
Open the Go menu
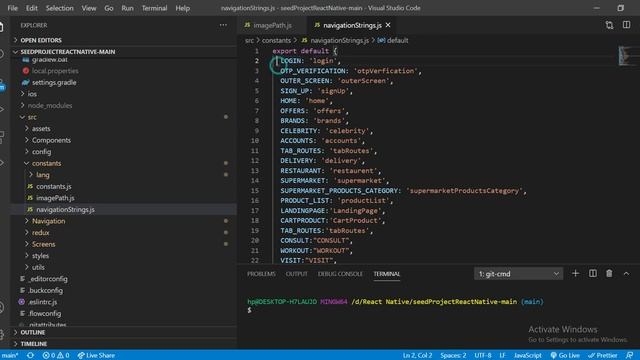[109, 8]
